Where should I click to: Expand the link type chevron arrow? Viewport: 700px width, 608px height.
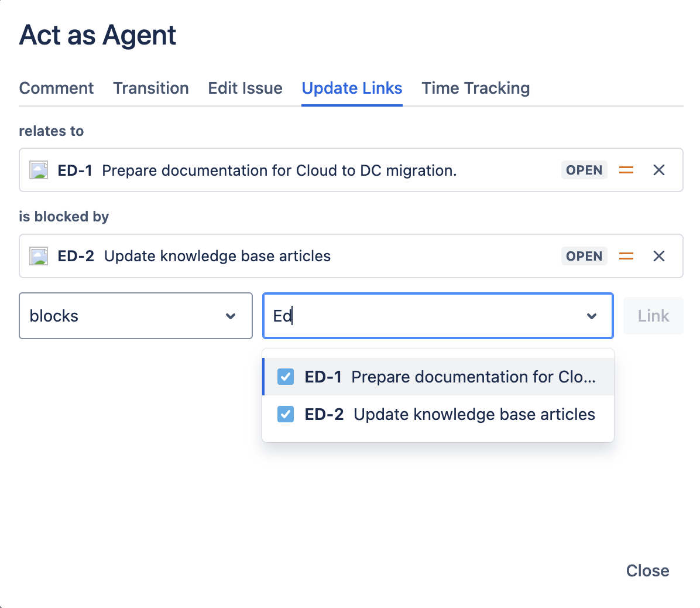point(231,316)
